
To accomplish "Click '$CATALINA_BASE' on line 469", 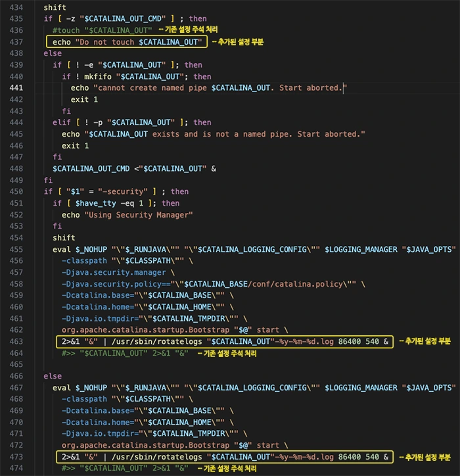I will point(179,411).
